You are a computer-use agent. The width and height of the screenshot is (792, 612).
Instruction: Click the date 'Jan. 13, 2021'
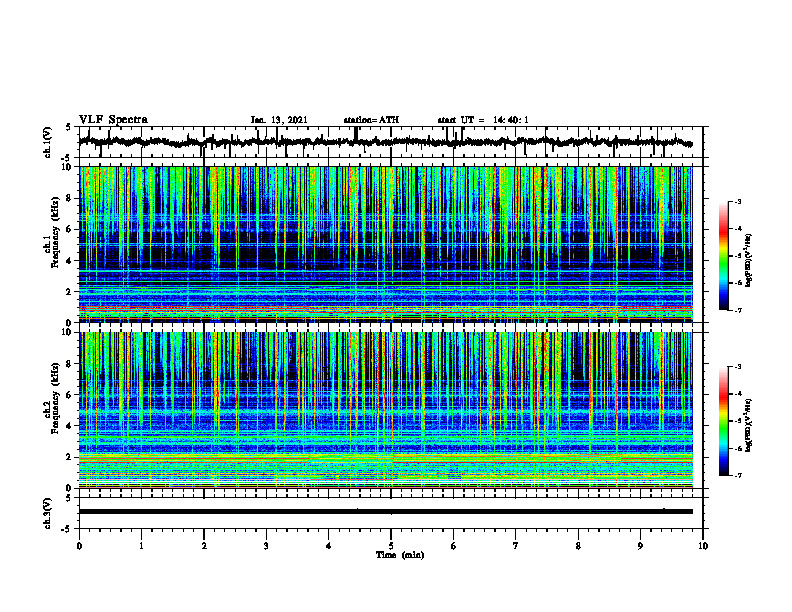(x=279, y=120)
